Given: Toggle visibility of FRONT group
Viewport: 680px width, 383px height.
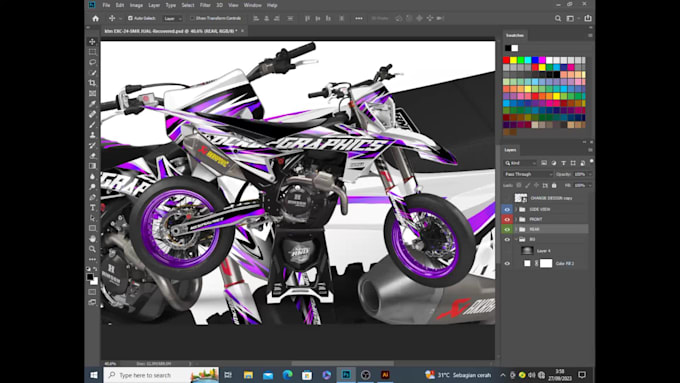Looking at the screenshot, I should pyautogui.click(x=507, y=219).
